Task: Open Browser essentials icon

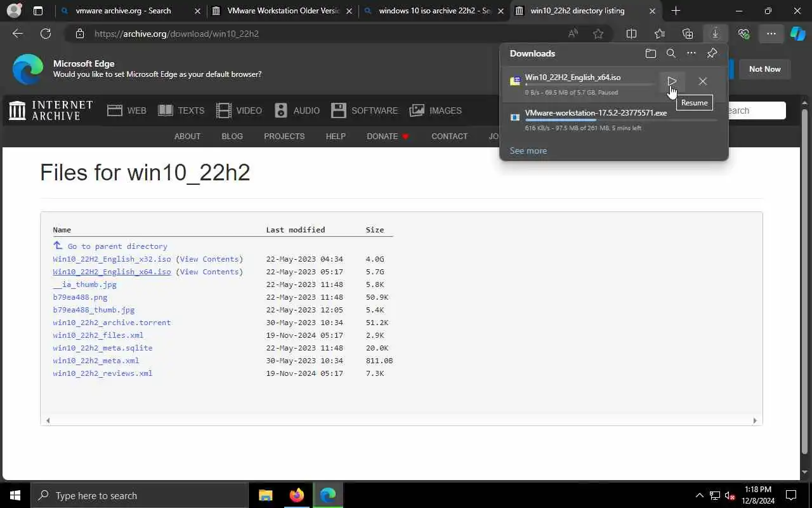Action: coord(743,34)
